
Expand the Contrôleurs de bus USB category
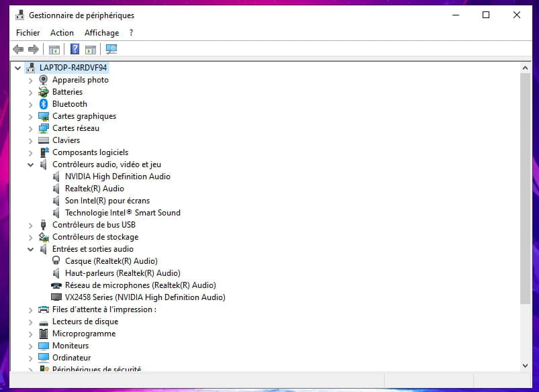click(x=31, y=226)
